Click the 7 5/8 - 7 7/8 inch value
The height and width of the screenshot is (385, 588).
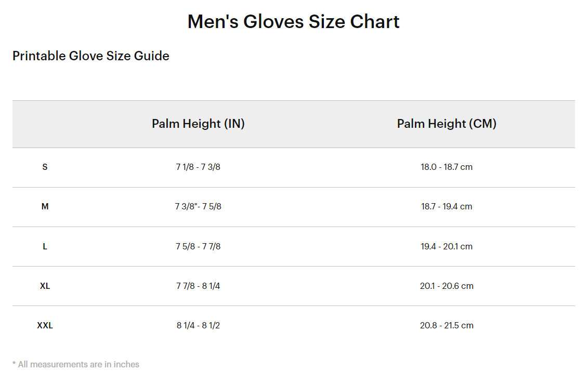click(x=198, y=247)
